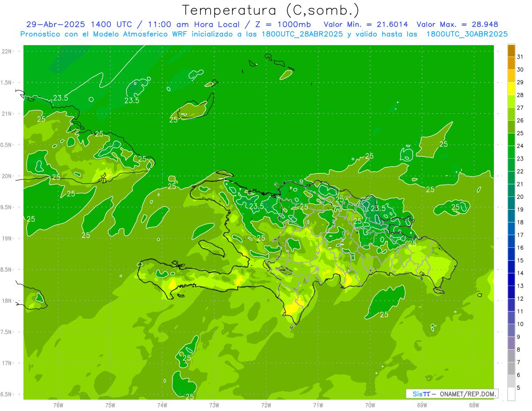The height and width of the screenshot is (411, 532).
Task: Click the legend value 11
Action: point(520,311)
